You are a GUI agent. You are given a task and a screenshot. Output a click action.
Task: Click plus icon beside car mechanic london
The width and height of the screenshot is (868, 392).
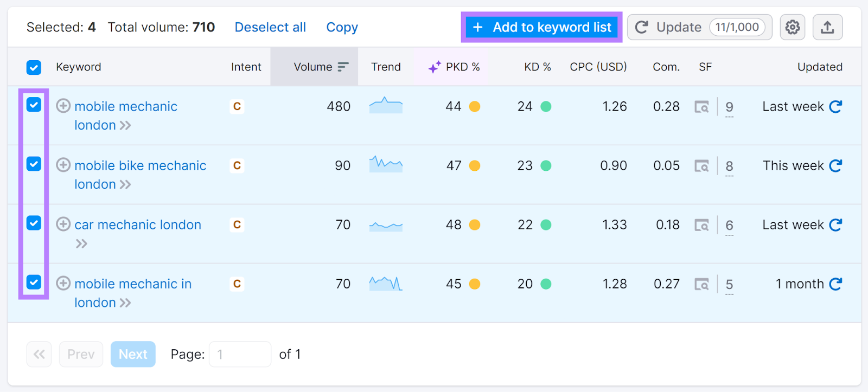(x=63, y=224)
